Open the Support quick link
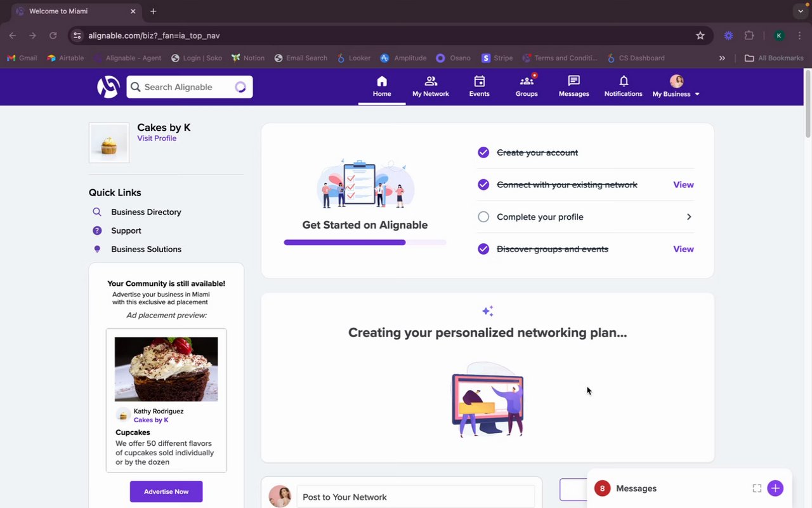 (x=126, y=231)
